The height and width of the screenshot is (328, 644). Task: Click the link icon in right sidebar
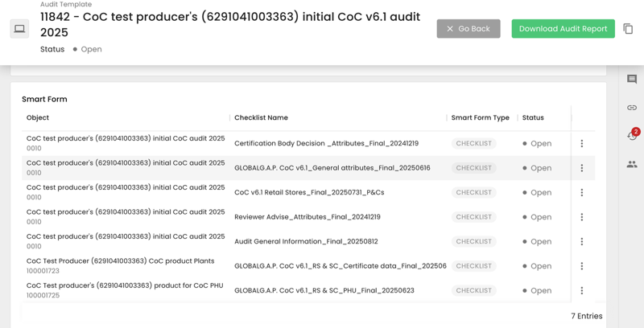(632, 108)
